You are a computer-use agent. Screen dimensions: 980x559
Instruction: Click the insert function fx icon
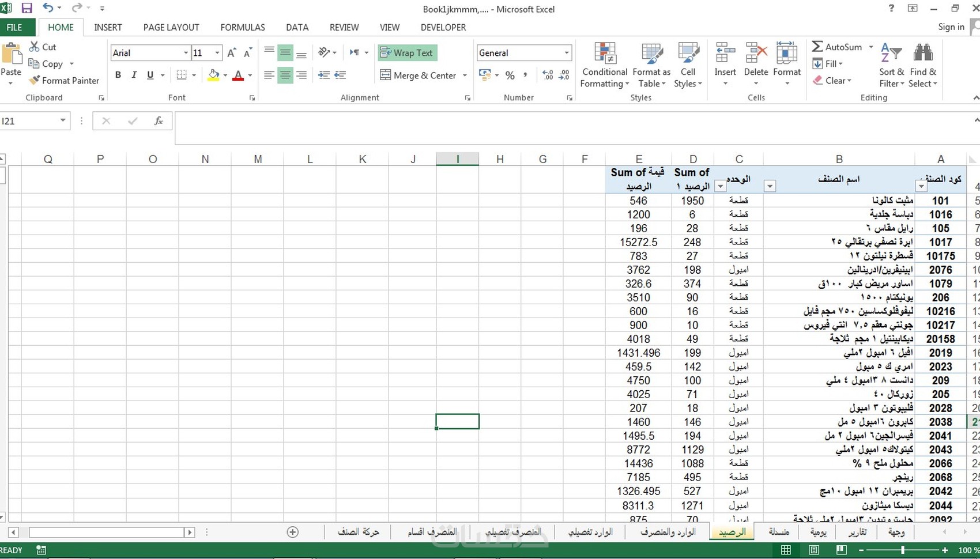[x=159, y=121]
